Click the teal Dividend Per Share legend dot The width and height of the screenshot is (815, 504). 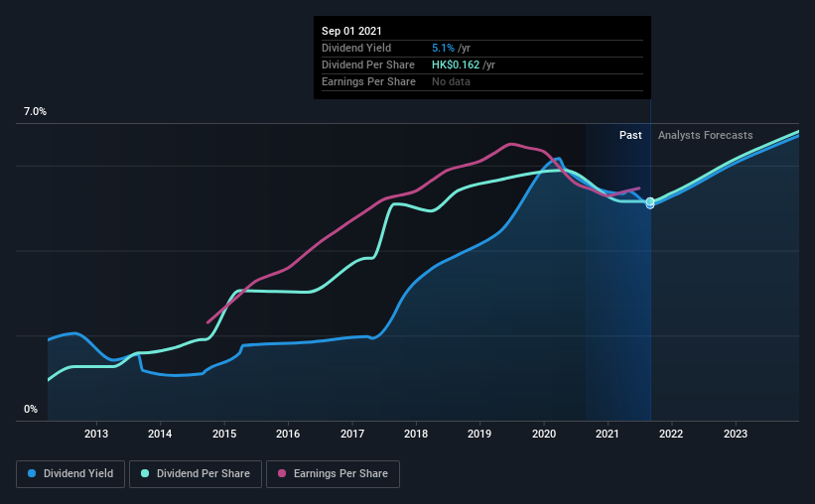(x=145, y=473)
